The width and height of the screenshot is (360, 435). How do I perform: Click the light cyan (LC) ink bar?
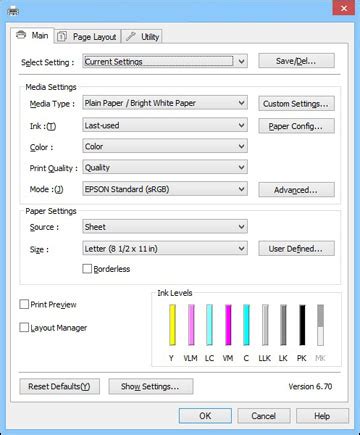point(209,325)
